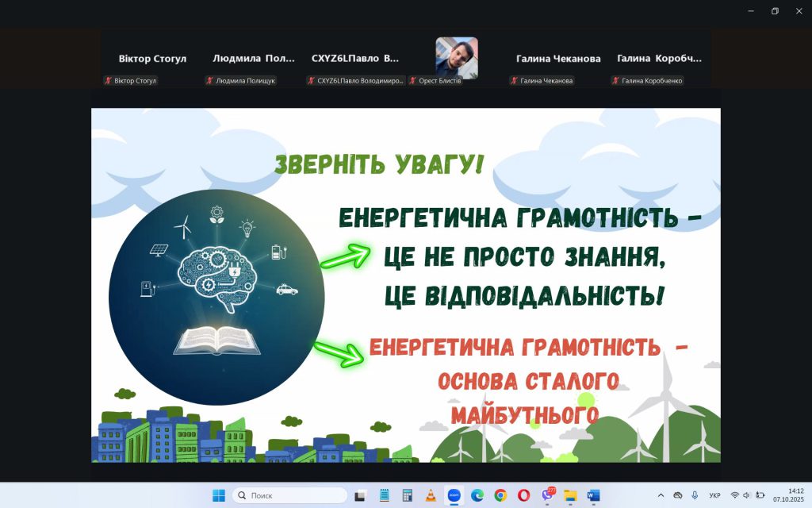Switch to Microsoft Word on the taskbar
The image size is (812, 508).
593,495
